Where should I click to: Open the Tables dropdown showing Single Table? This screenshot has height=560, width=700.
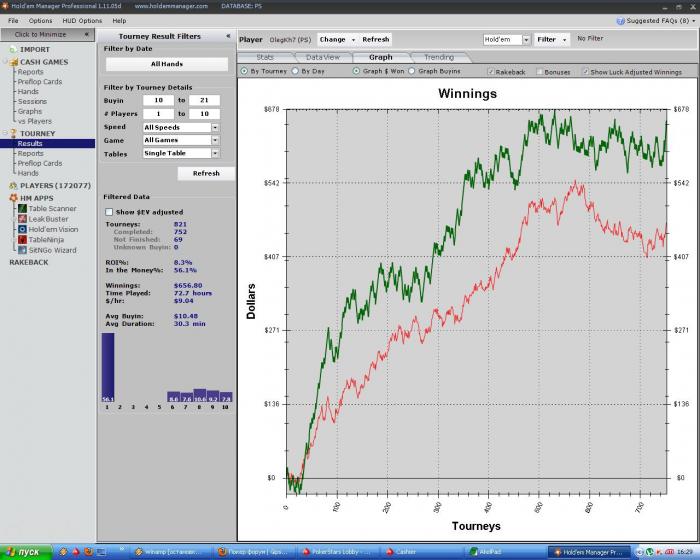pos(181,153)
